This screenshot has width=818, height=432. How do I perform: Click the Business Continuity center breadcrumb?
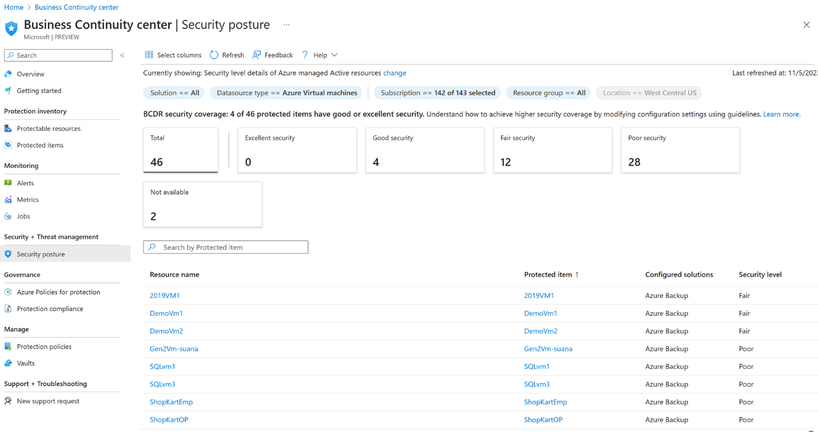tap(76, 7)
